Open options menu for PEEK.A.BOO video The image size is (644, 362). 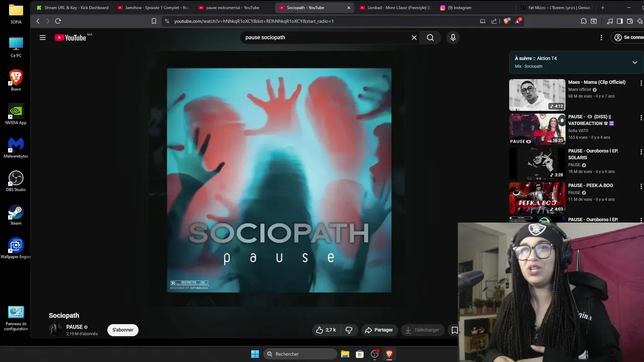pyautogui.click(x=640, y=187)
